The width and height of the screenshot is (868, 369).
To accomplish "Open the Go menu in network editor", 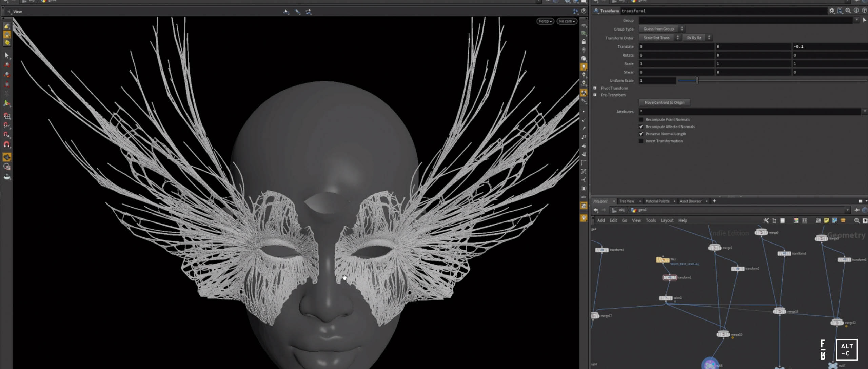I will tap(625, 220).
